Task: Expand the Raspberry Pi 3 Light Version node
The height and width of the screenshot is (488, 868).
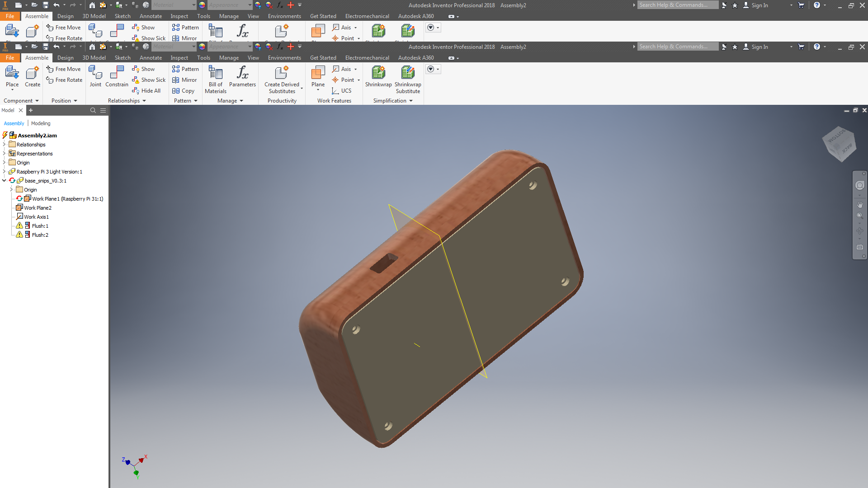Action: coord(5,172)
